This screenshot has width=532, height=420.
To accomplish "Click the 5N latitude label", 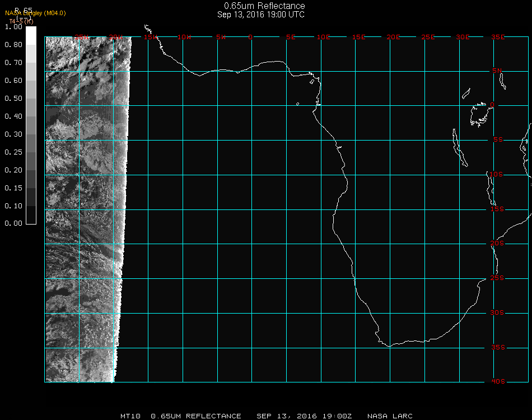I will (x=497, y=71).
